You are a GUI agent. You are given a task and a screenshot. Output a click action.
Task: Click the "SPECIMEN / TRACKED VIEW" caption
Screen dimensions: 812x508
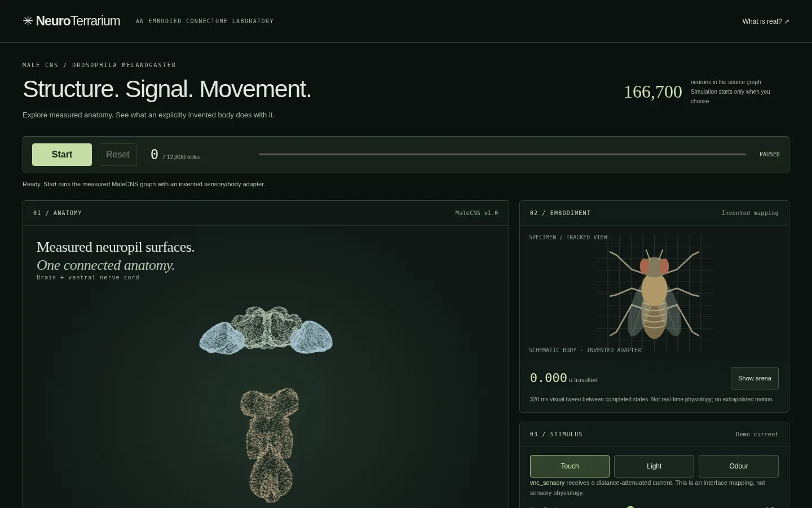pos(568,238)
